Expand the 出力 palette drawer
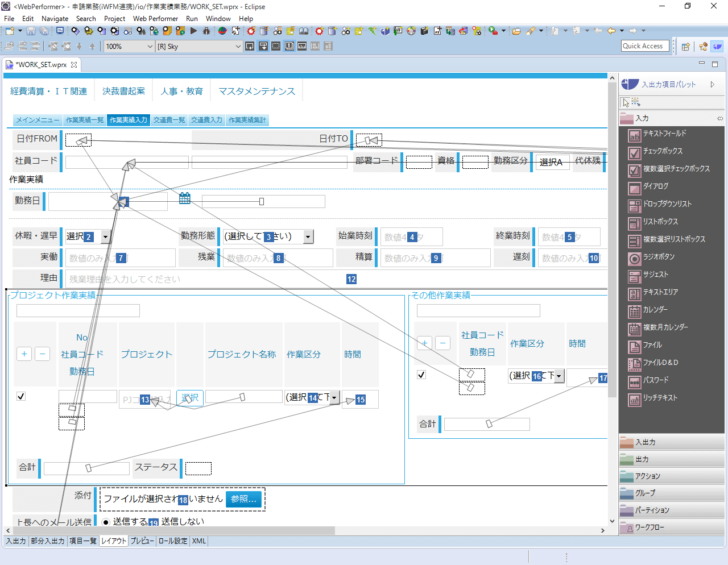Screen dimensions: 728x565 pyautogui.click(x=672, y=459)
